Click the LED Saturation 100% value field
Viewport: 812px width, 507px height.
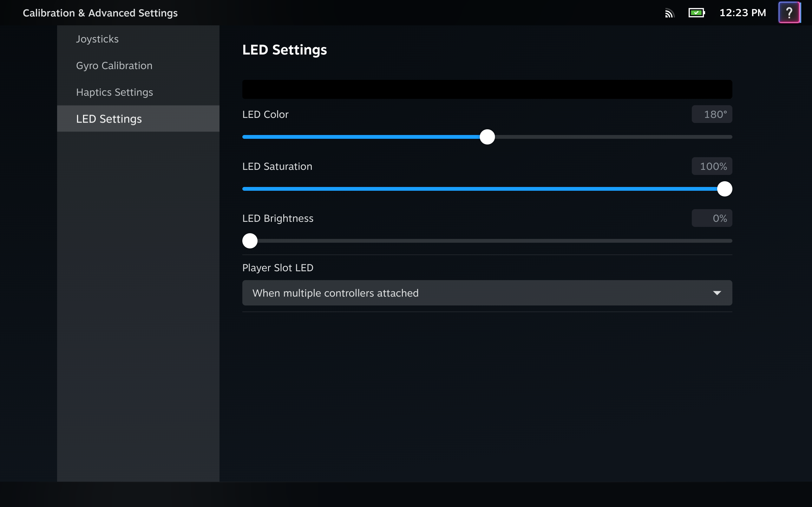click(x=712, y=166)
